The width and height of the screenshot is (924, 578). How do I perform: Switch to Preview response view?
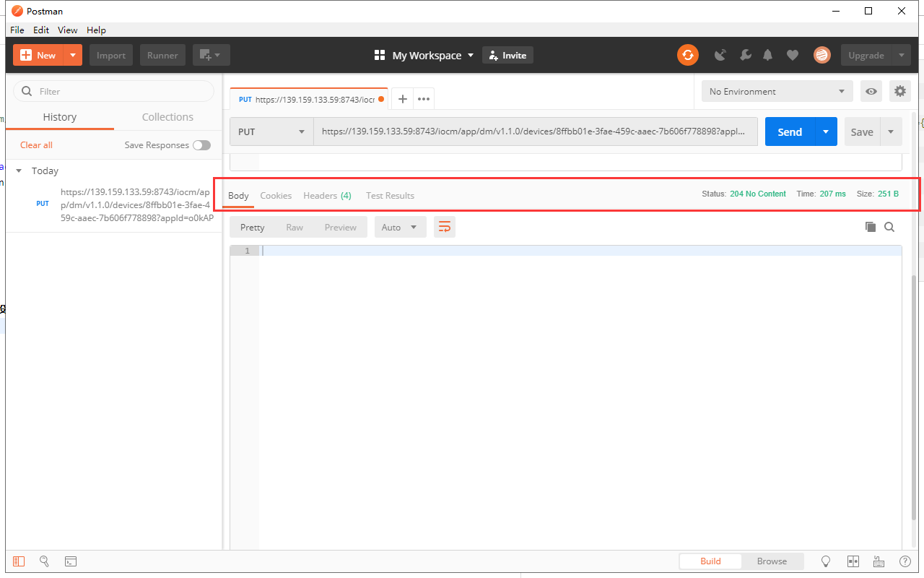340,227
